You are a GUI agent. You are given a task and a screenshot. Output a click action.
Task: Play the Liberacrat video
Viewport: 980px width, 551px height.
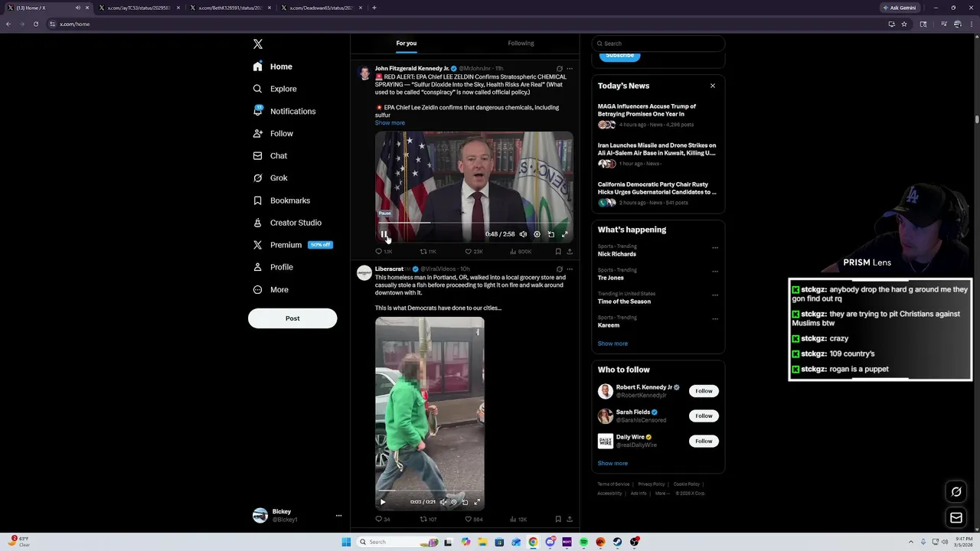pyautogui.click(x=383, y=502)
